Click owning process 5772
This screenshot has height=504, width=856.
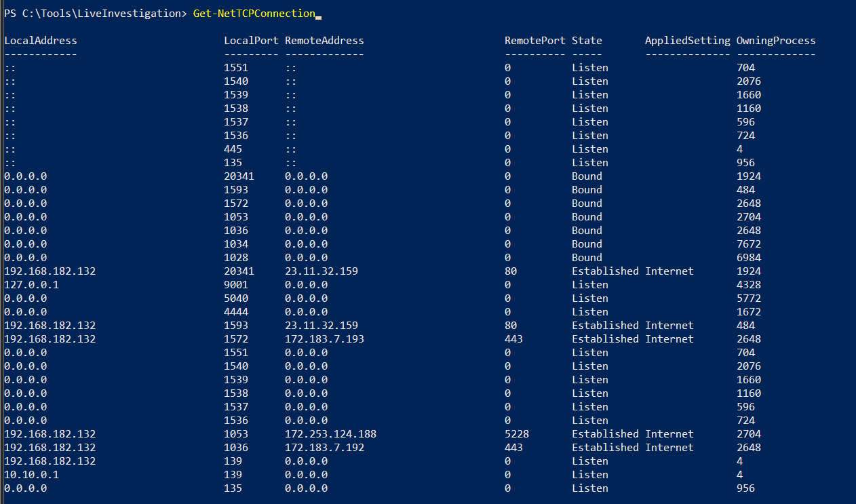coord(749,298)
